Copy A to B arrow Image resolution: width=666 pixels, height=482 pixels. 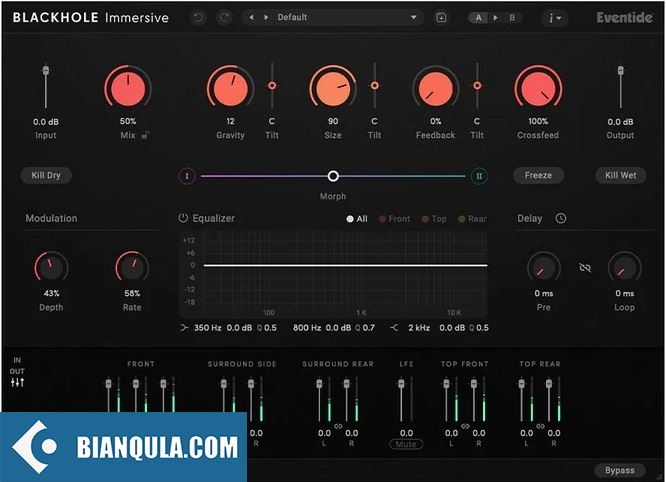tap(495, 18)
